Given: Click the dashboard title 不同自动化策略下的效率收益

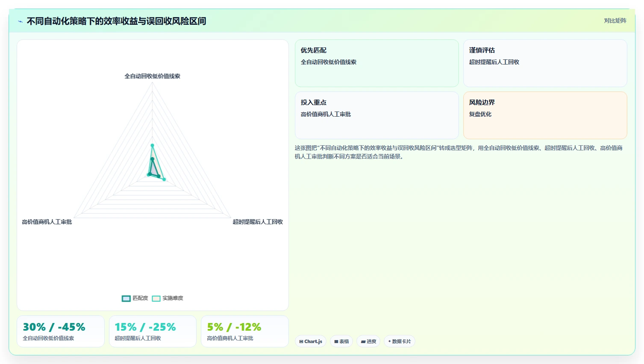Looking at the screenshot, I should pyautogui.click(x=117, y=21).
